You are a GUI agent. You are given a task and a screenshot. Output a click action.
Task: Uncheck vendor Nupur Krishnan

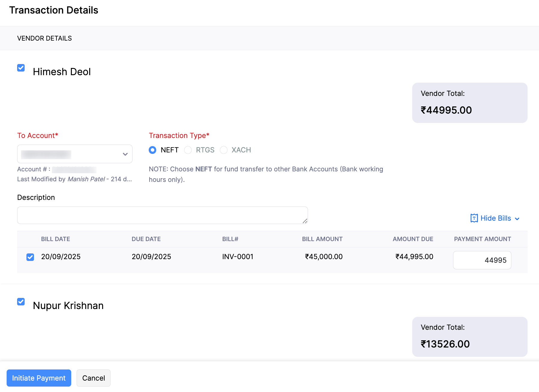coord(21,302)
